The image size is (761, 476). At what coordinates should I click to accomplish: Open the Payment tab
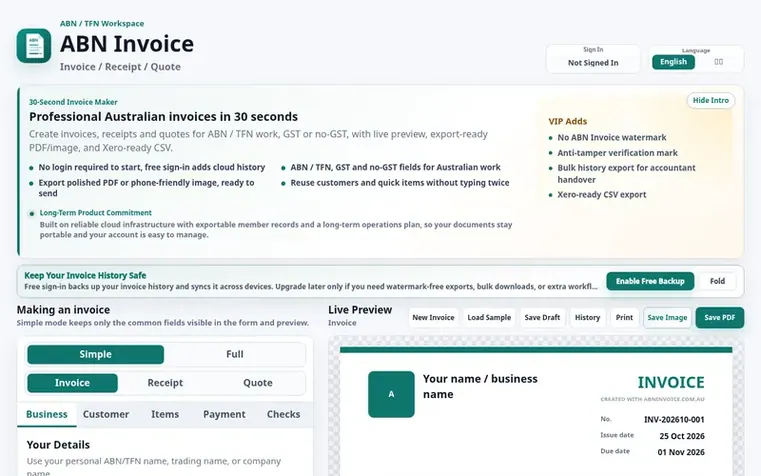pyautogui.click(x=224, y=414)
